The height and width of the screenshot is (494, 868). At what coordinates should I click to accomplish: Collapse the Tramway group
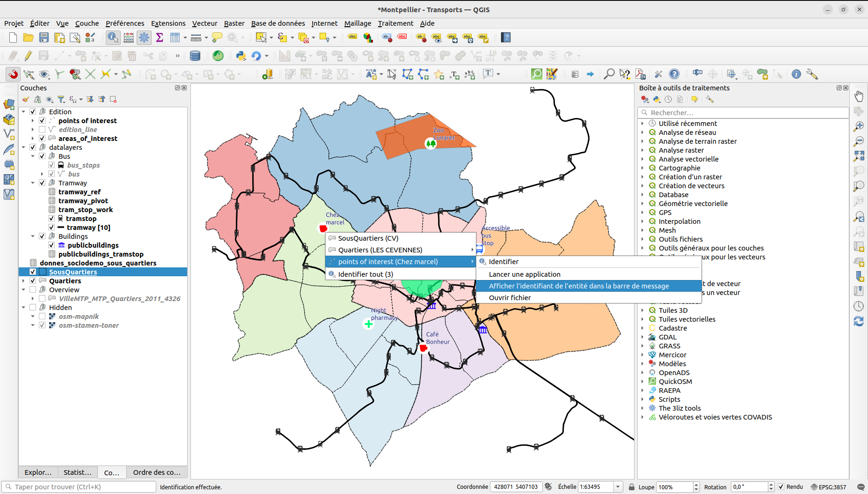[x=33, y=183]
